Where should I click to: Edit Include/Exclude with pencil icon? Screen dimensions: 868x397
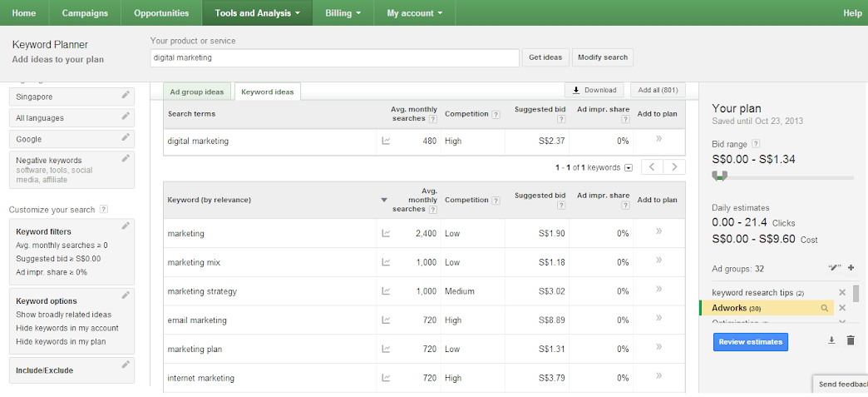click(x=126, y=365)
